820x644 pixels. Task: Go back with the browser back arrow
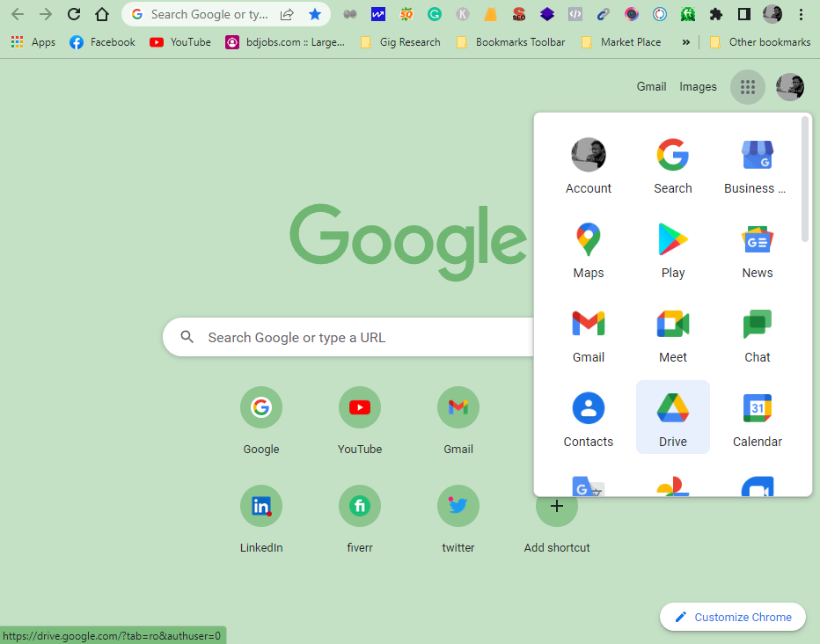pyautogui.click(x=18, y=14)
